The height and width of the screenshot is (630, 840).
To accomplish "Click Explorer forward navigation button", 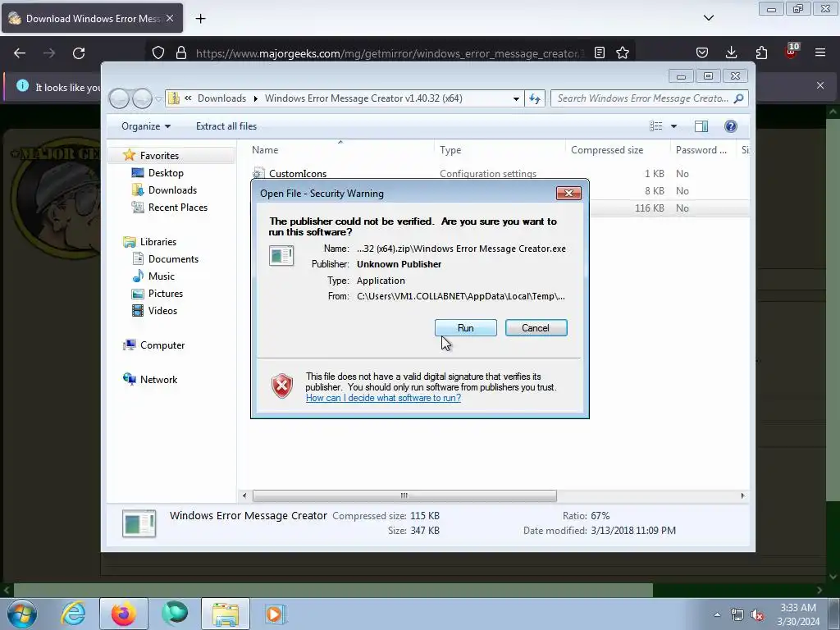I will pos(143,98).
